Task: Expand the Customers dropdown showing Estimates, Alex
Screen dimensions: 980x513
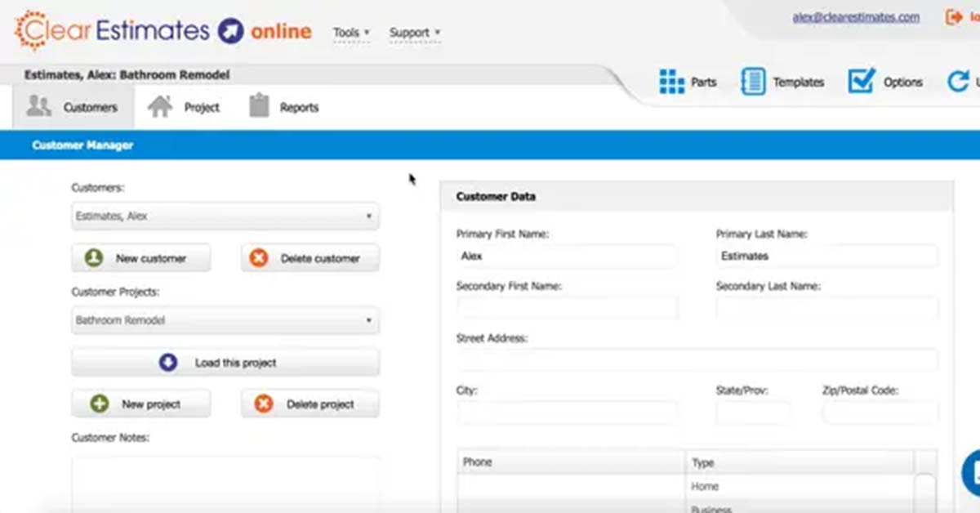Action: click(x=225, y=216)
